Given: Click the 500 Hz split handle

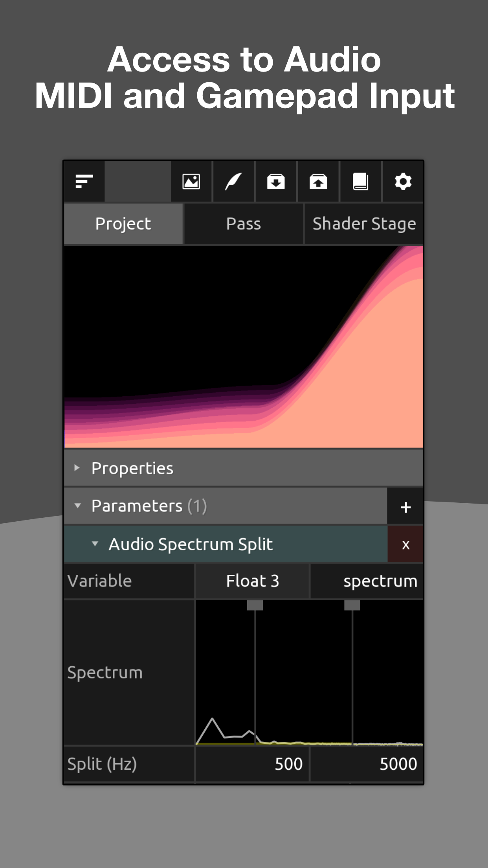Looking at the screenshot, I should coord(255,605).
